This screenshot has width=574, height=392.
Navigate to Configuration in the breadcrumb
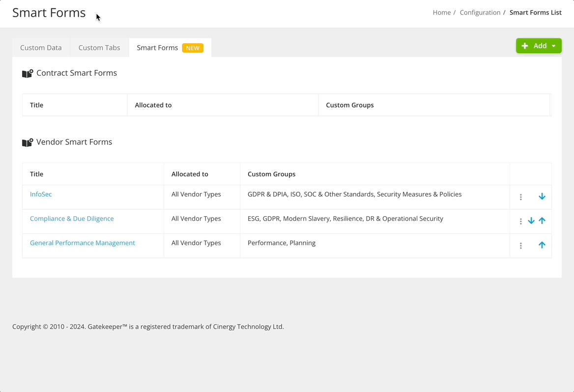[x=480, y=12]
